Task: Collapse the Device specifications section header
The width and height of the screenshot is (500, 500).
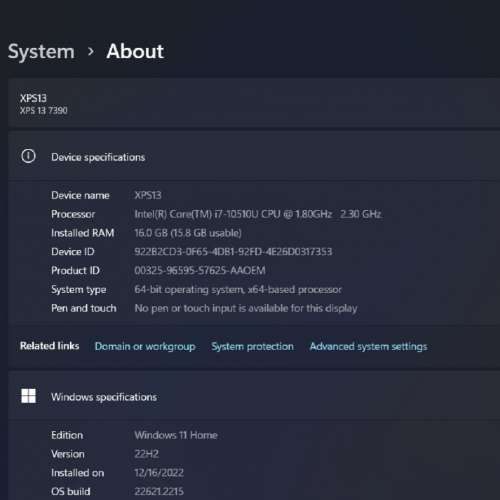Action: tap(254, 156)
